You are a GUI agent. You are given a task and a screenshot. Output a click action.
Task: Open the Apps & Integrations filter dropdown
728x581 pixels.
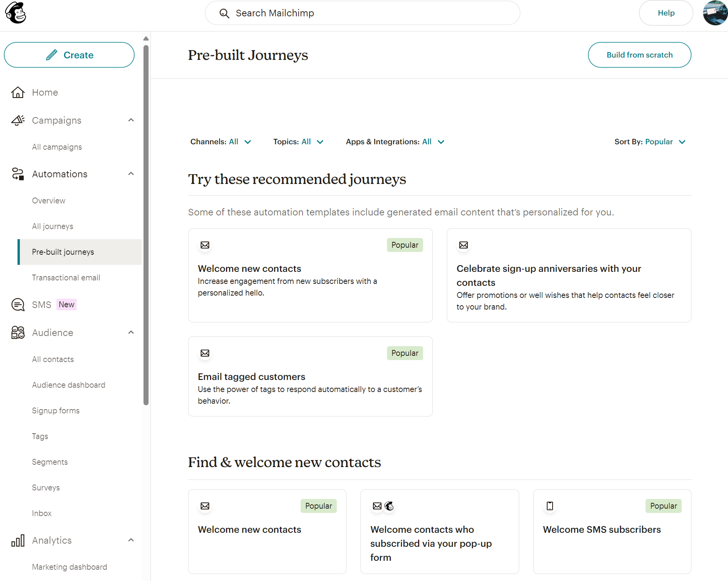395,142
